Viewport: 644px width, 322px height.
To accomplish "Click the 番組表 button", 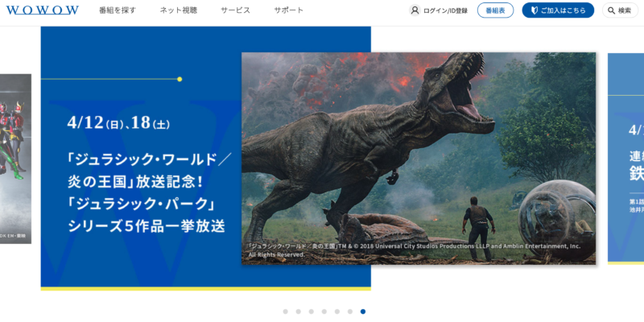I will point(495,10).
